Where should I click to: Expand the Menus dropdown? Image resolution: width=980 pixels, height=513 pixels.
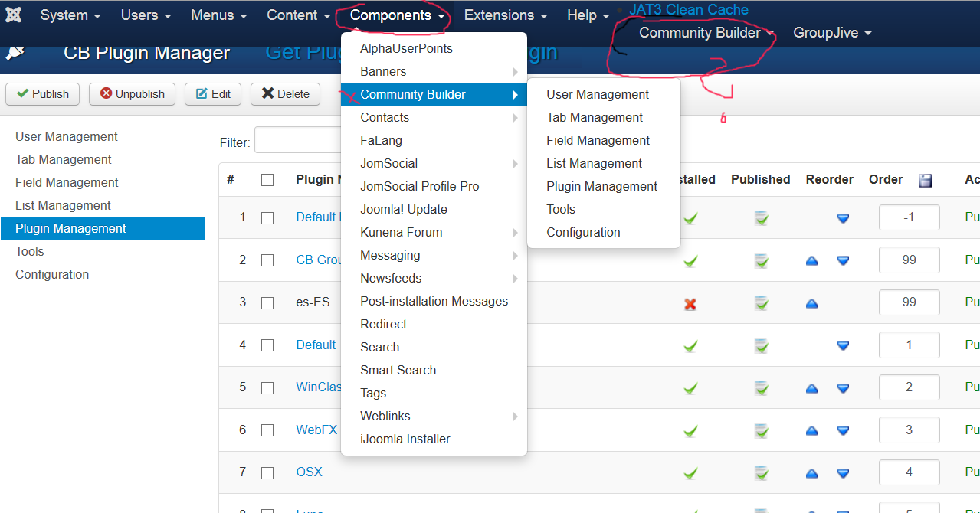[x=219, y=15]
